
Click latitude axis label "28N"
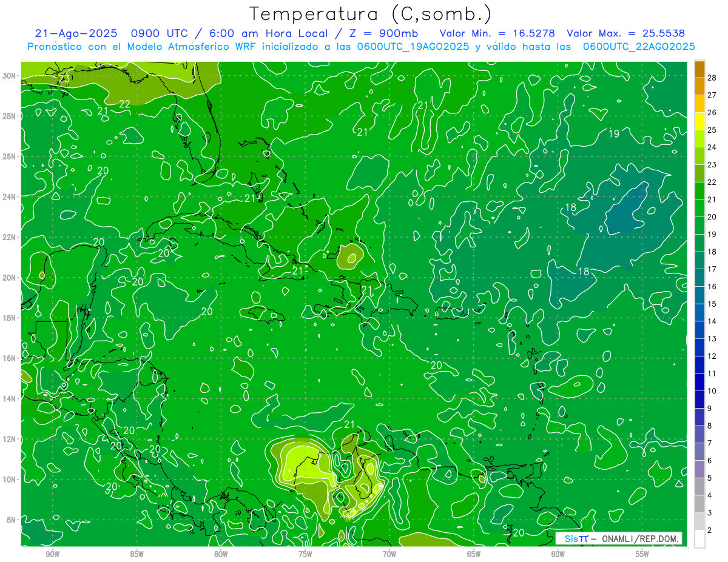[10, 116]
